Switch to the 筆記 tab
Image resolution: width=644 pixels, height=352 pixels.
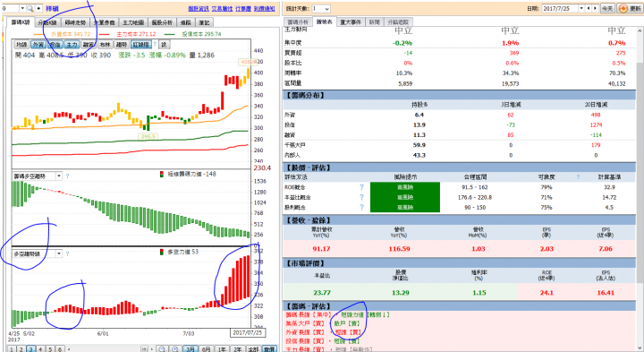click(204, 22)
